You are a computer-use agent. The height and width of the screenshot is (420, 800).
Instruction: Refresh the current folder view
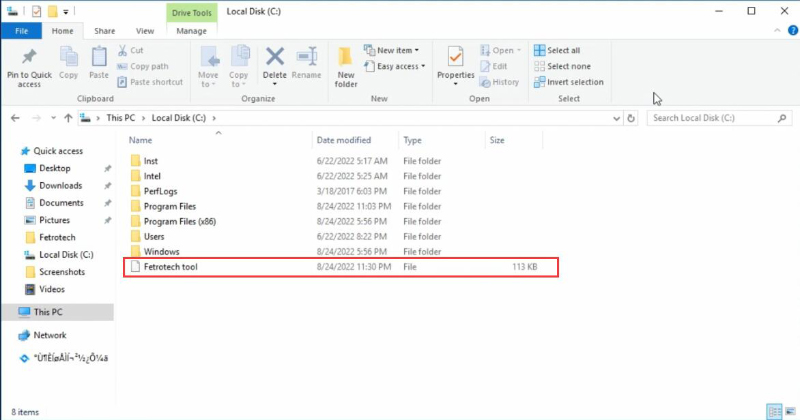(x=631, y=118)
